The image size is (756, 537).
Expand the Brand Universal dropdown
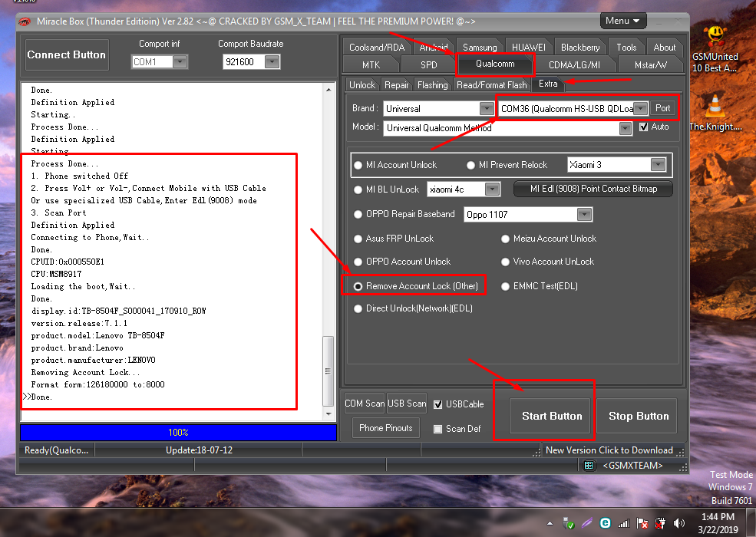(x=487, y=108)
